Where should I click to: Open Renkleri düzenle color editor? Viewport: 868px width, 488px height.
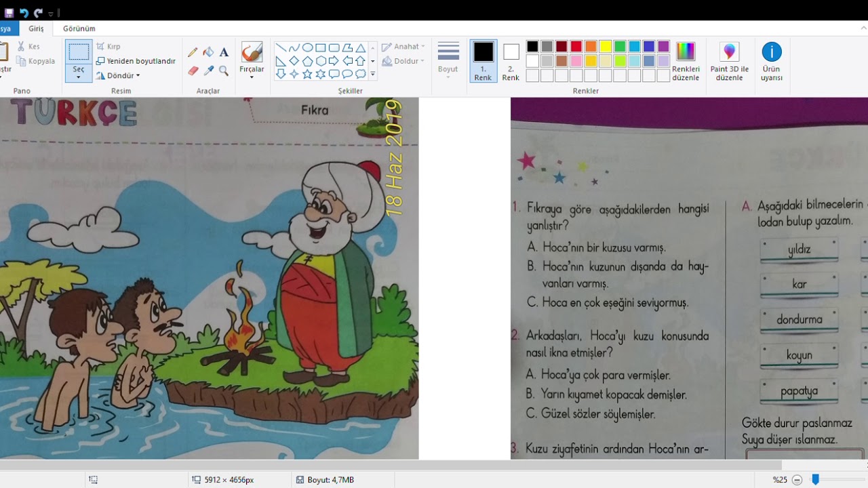[686, 60]
